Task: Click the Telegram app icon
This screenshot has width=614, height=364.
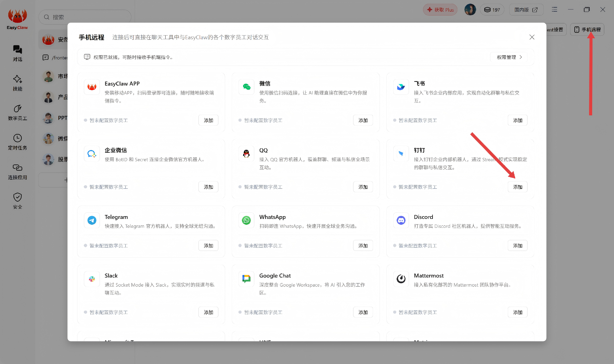Action: coord(92,220)
